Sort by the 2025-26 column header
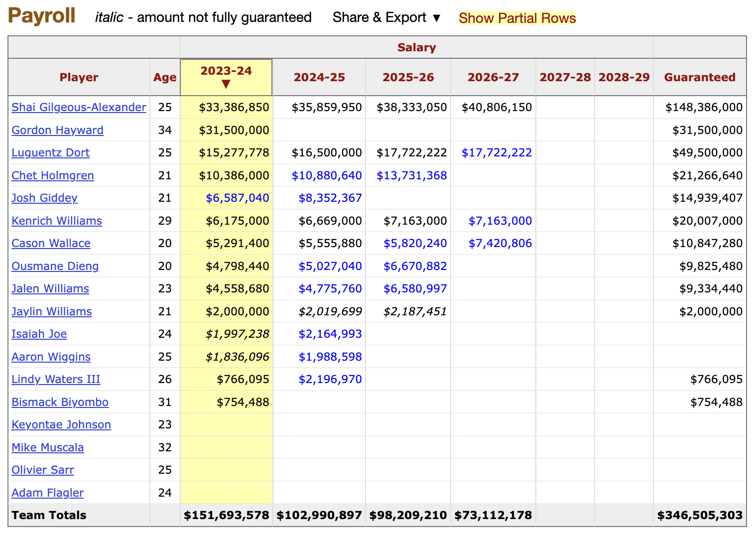 (408, 77)
